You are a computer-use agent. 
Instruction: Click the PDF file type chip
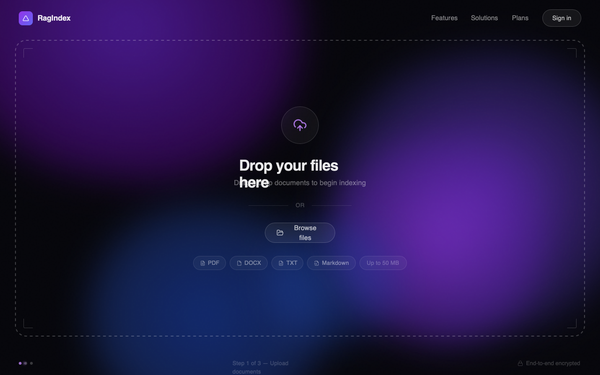209,263
